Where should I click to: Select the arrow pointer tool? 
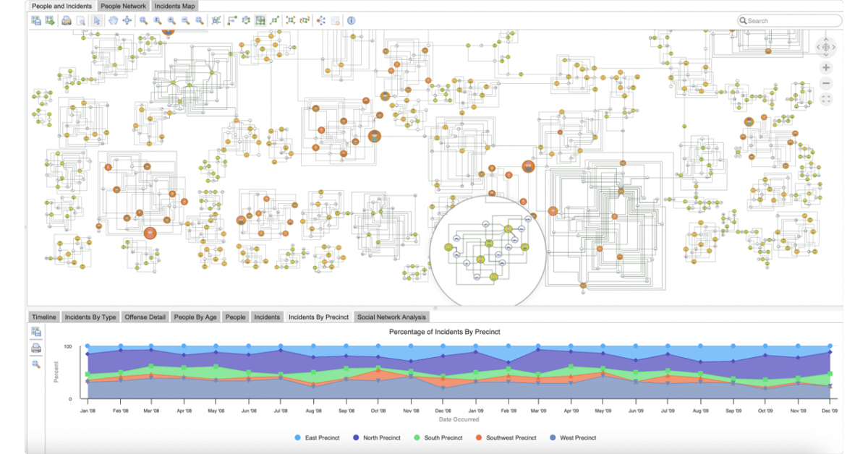pyautogui.click(x=97, y=21)
